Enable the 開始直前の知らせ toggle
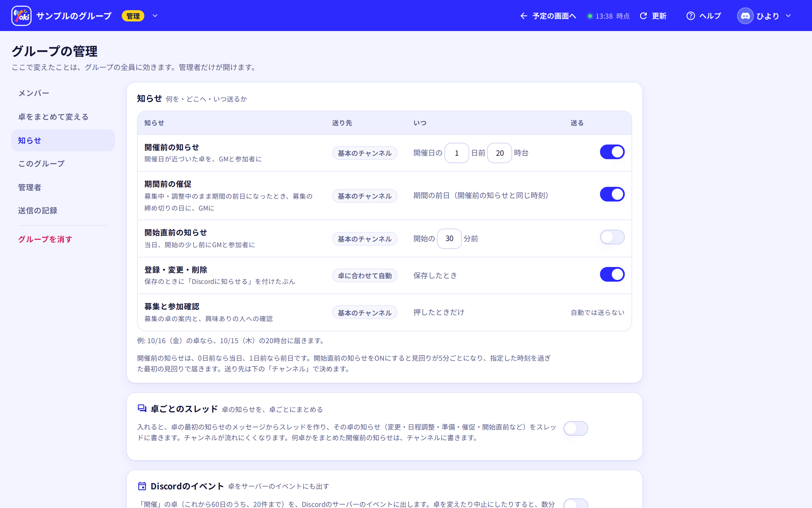The image size is (812, 508). (x=612, y=237)
